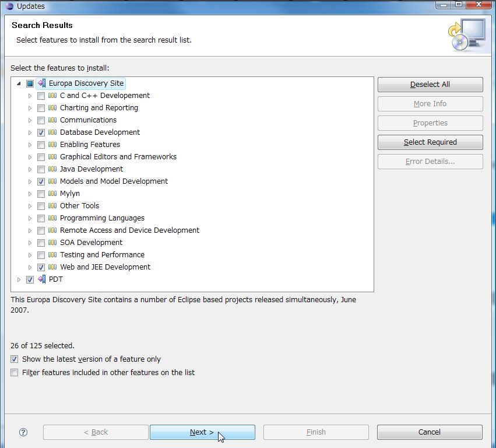The image size is (496, 448).
Task: Uncheck the Web and JEE Development checkbox
Action: click(41, 267)
